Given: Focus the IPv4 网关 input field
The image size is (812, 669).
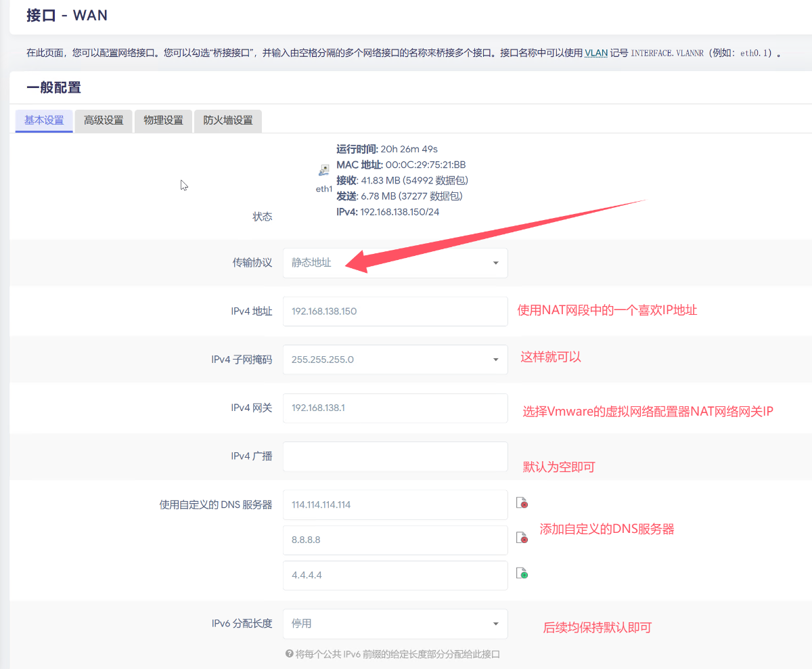Looking at the screenshot, I should click(x=395, y=408).
